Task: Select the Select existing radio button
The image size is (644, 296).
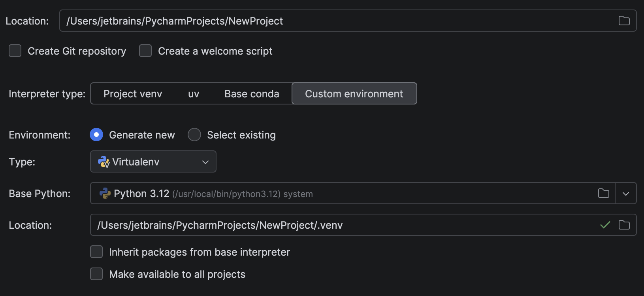Action: click(x=194, y=135)
